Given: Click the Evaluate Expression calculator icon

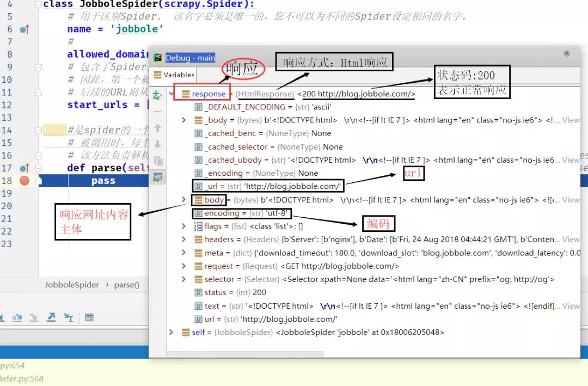Looking at the screenshot, I should 89,317.
